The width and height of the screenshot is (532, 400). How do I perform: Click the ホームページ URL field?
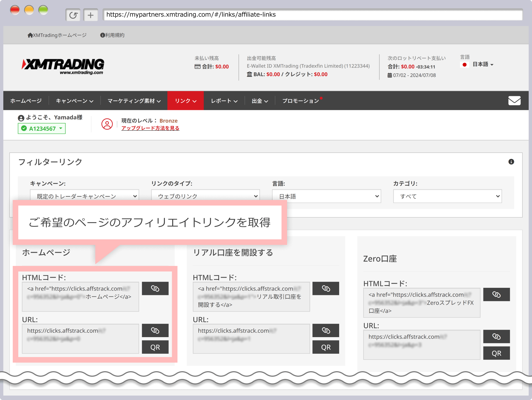80,339
